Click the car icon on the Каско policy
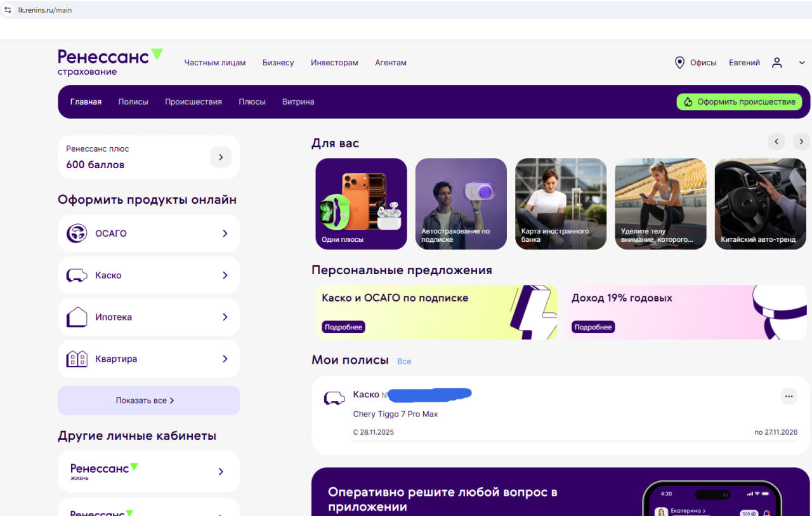This screenshot has height=516, width=812. point(334,398)
